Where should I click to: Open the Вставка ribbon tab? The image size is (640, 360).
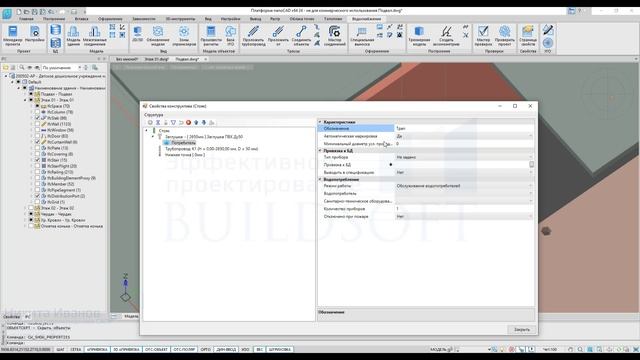pyautogui.click(x=82, y=19)
